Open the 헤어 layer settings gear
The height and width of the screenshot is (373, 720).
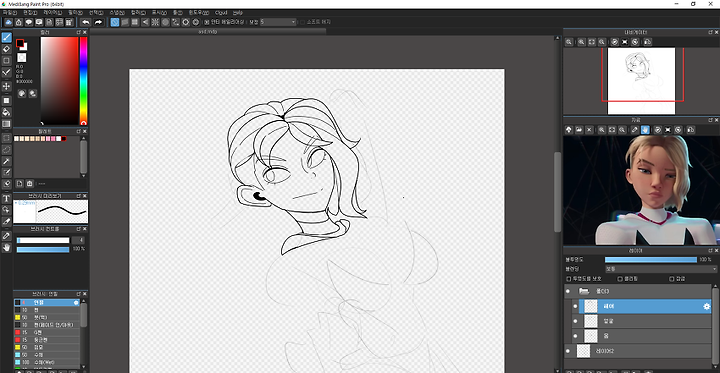(707, 306)
